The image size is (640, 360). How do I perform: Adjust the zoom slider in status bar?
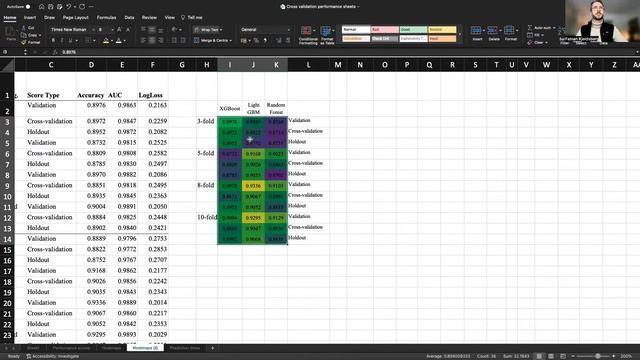pyautogui.click(x=598, y=356)
